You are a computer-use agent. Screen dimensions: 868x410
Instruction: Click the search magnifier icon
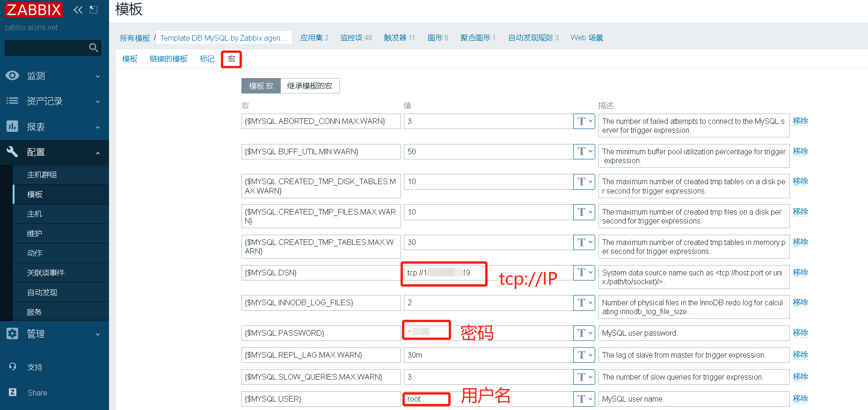[x=94, y=48]
